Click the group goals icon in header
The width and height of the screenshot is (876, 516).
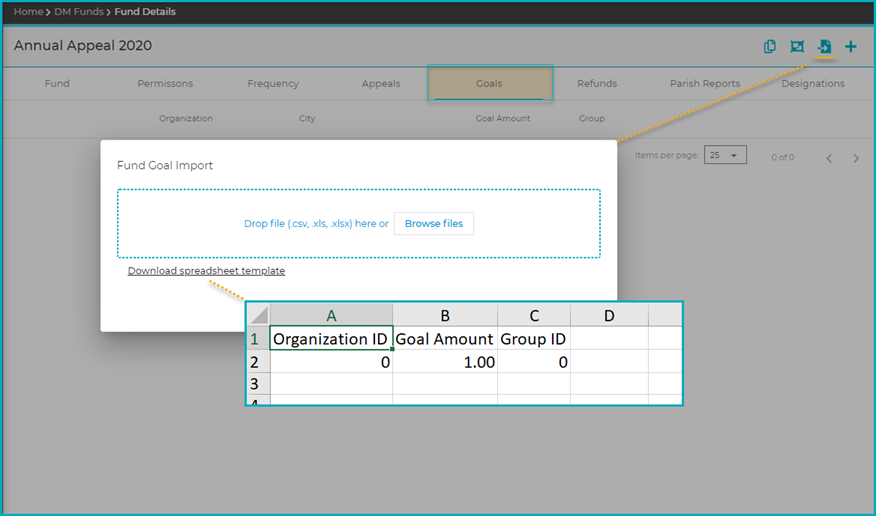pos(797,46)
